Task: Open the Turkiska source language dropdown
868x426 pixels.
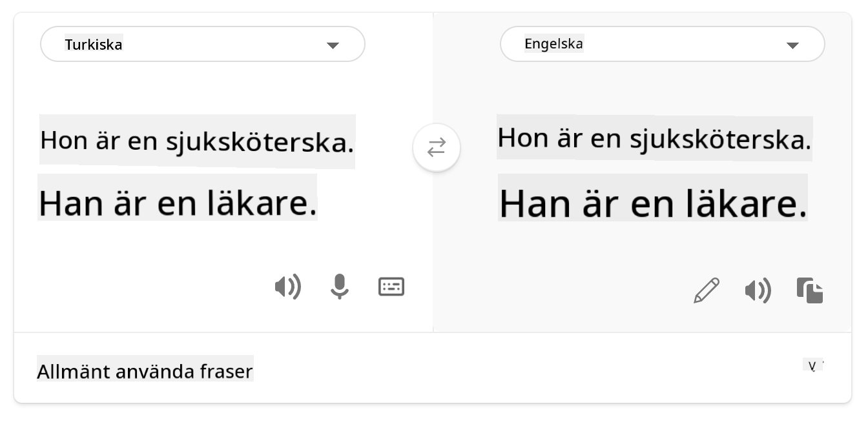Action: click(202, 45)
